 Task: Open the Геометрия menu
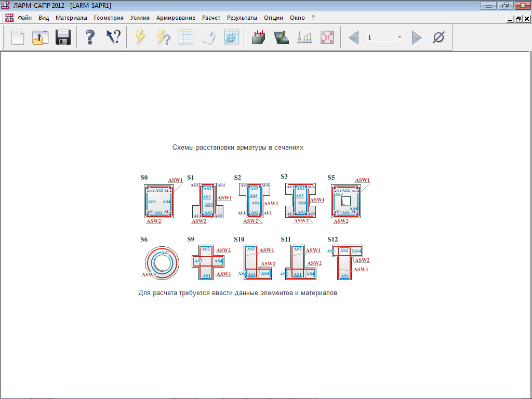point(109,18)
